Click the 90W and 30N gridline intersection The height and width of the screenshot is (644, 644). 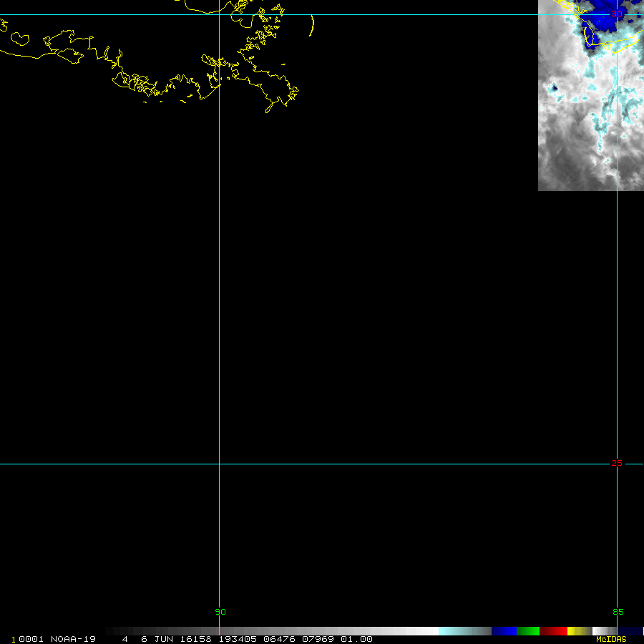click(x=219, y=14)
